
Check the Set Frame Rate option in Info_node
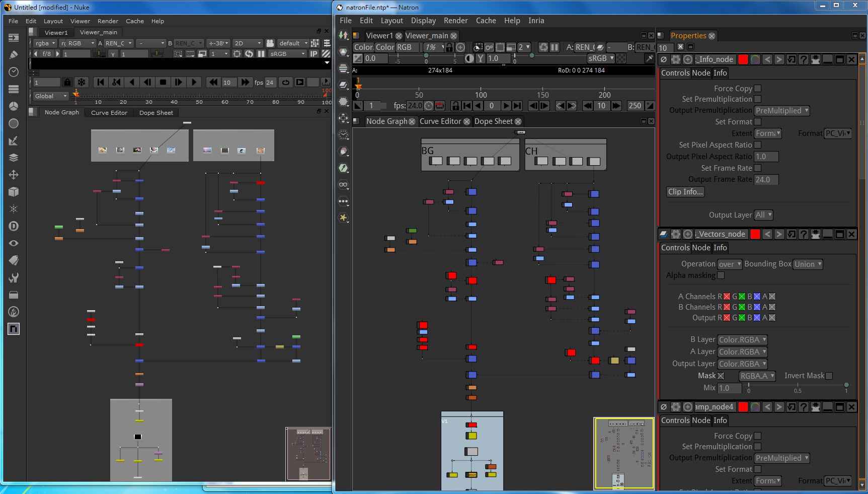coord(757,168)
